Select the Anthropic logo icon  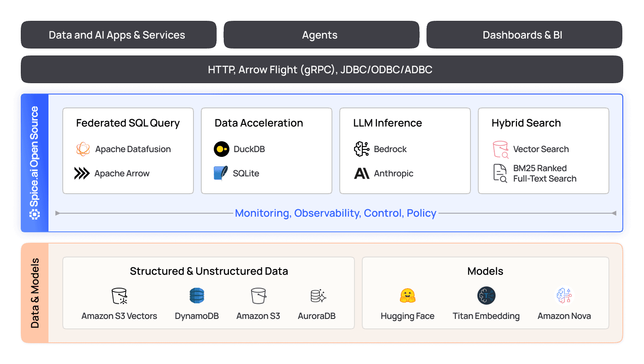pos(361,173)
